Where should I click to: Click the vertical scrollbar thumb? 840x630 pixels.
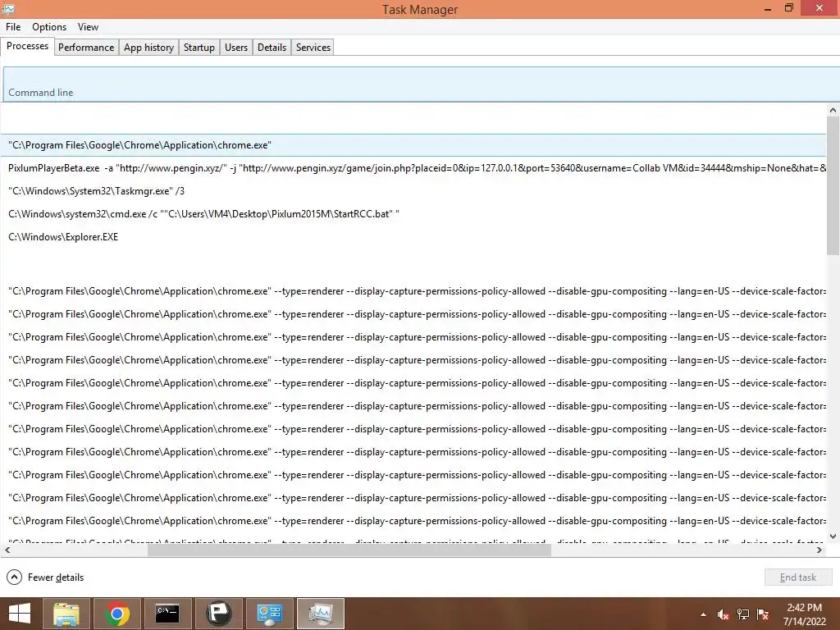(833, 186)
